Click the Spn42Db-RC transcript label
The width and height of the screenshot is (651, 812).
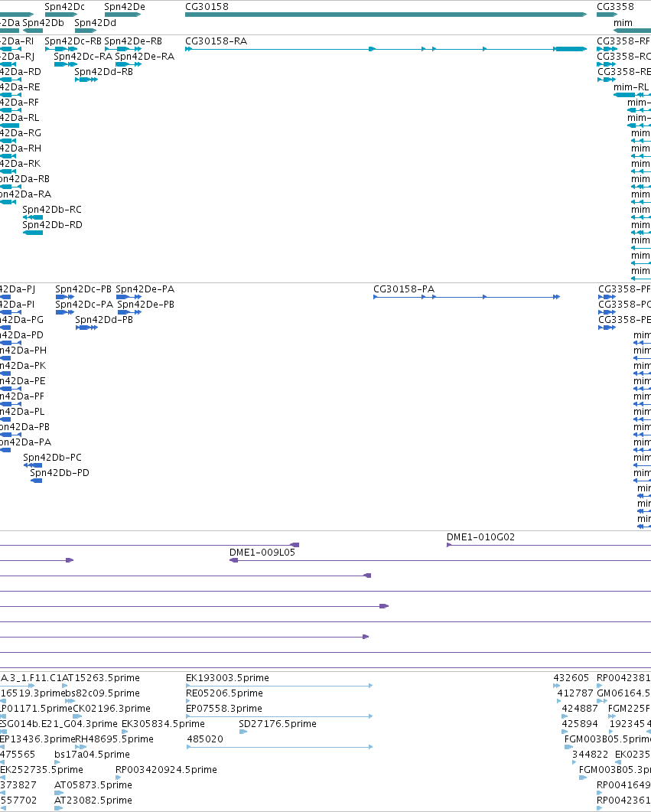(x=52, y=210)
